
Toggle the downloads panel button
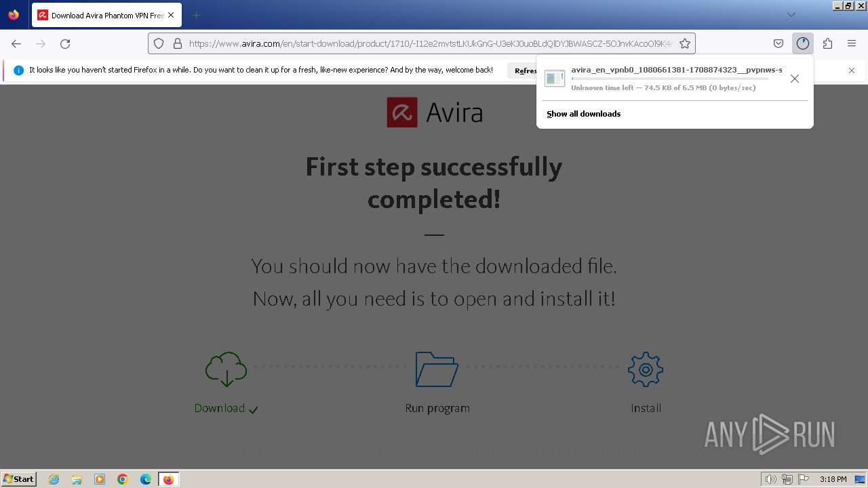(x=803, y=43)
